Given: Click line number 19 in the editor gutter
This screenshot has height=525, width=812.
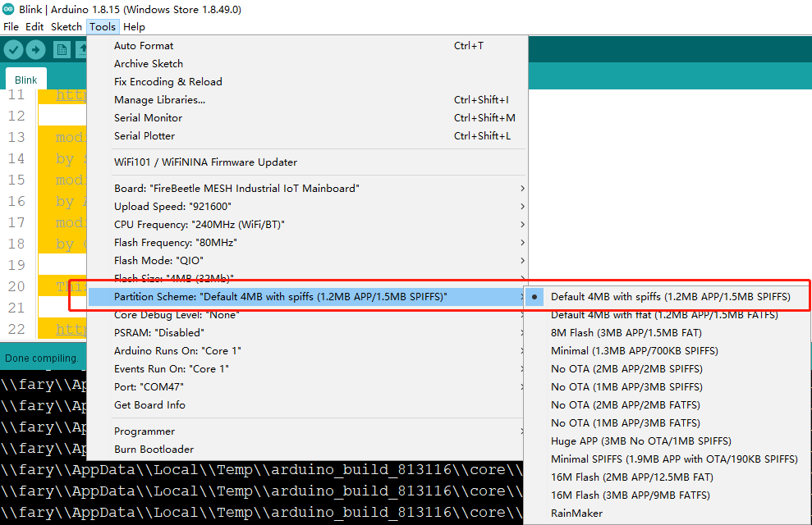Looking at the screenshot, I should [x=16, y=265].
